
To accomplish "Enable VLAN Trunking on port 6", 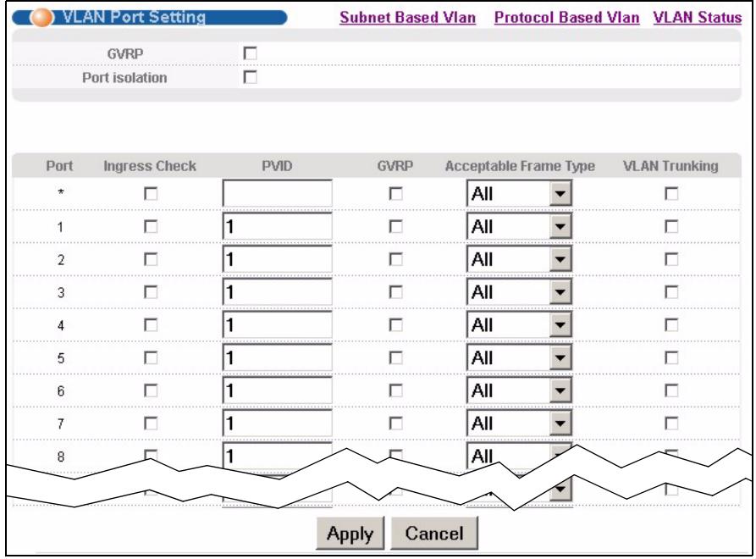I will click(671, 390).
